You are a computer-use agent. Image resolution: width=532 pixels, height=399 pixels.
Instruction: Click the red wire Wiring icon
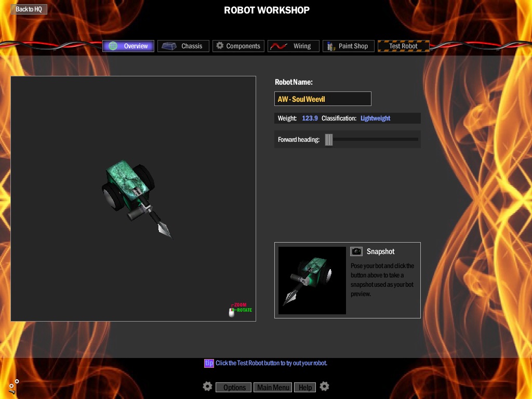tap(279, 46)
